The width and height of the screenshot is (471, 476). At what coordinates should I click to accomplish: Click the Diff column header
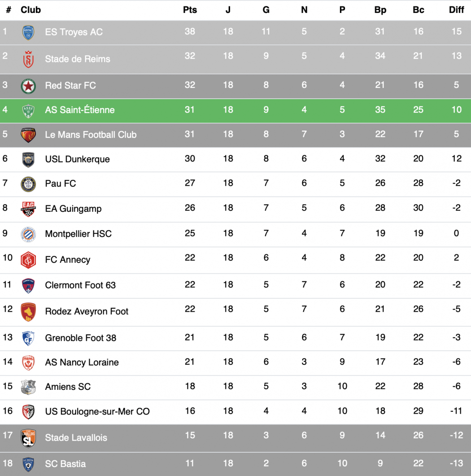[456, 10]
